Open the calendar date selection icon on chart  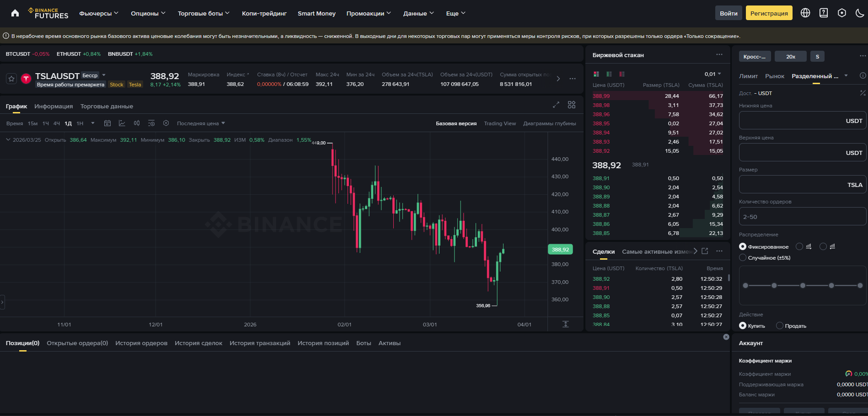107,123
